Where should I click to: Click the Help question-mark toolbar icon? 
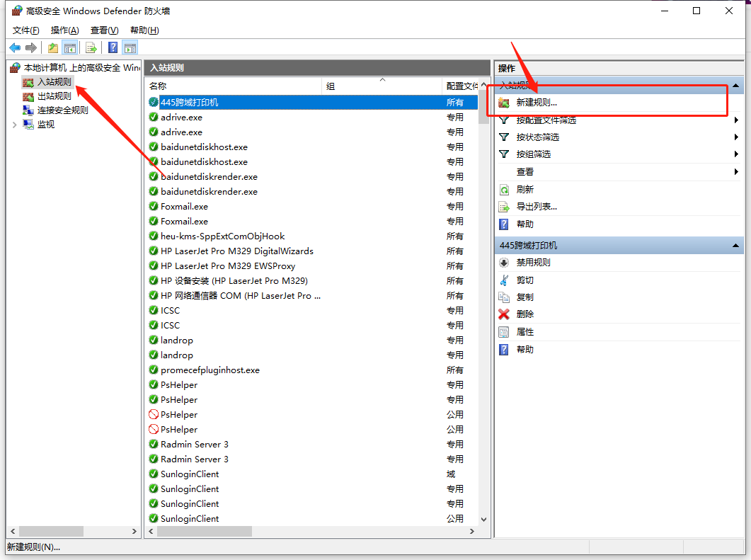[x=113, y=47]
